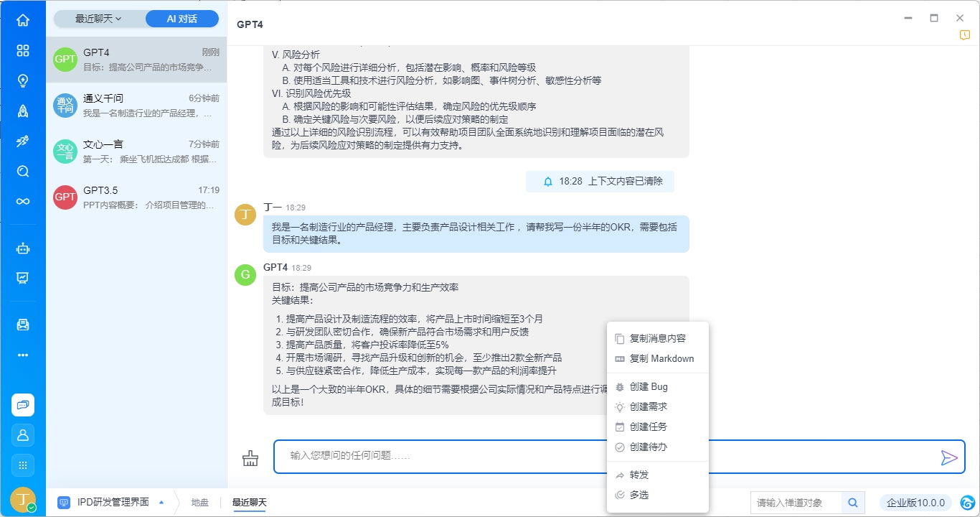Open the small dotted apps grid icon
Viewport: 980px width, 517px height.
pyautogui.click(x=23, y=465)
